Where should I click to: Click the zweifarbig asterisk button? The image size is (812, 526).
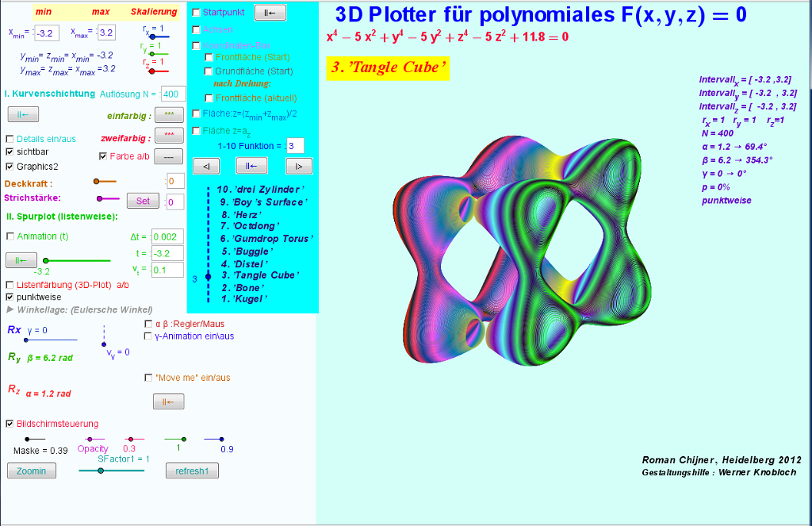click(x=169, y=135)
